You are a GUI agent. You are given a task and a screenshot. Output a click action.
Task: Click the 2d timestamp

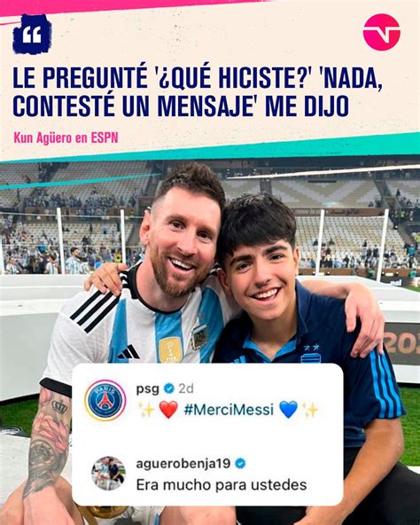tap(186, 388)
